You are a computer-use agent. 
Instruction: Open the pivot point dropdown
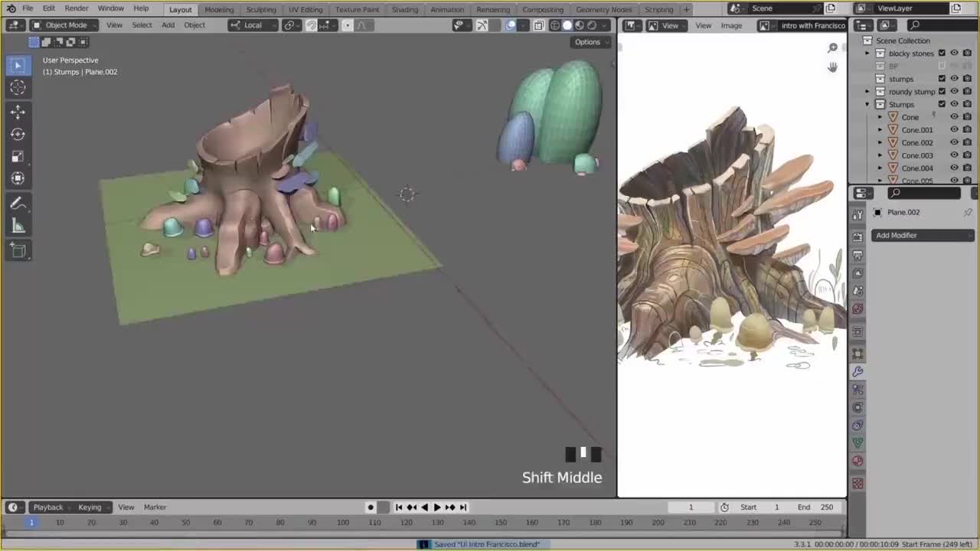point(292,25)
